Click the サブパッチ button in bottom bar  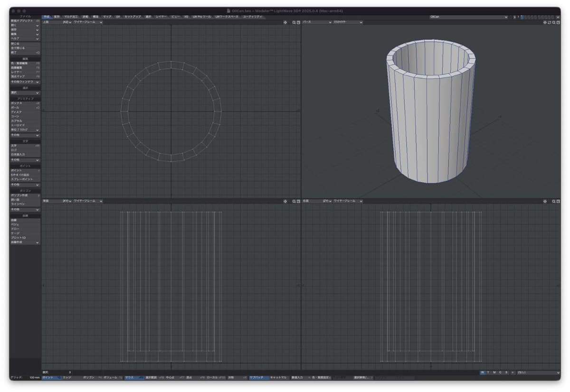coord(258,377)
